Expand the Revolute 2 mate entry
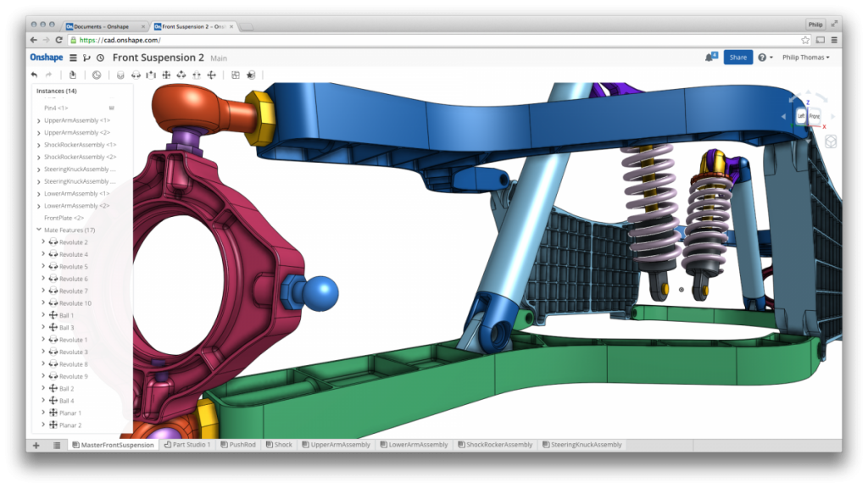 42,241
